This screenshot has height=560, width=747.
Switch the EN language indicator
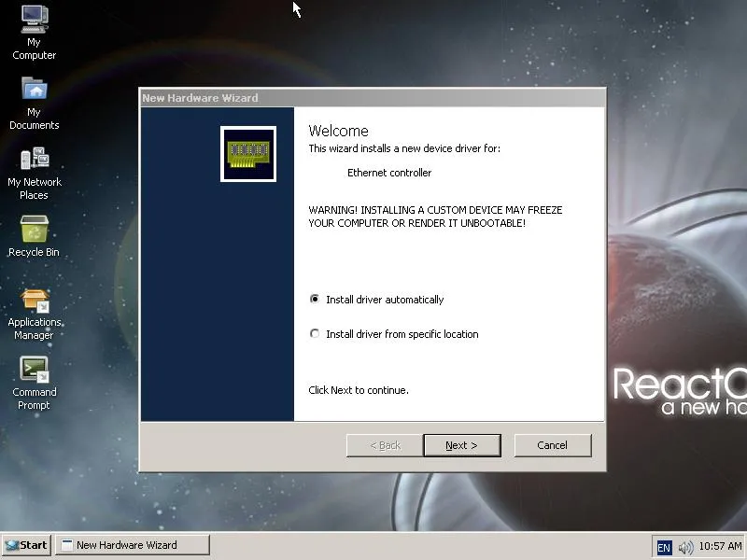665,547
